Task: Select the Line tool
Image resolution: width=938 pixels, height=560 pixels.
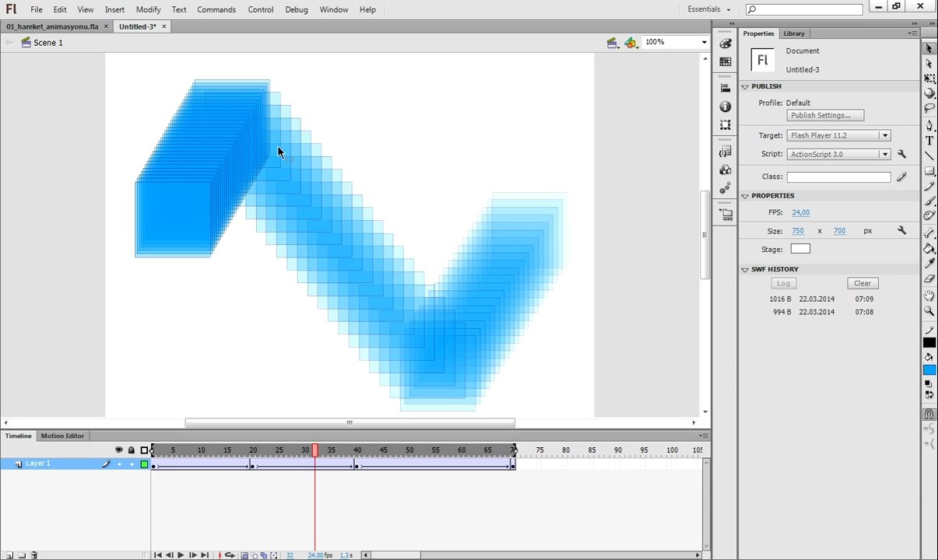Action: coord(929,156)
